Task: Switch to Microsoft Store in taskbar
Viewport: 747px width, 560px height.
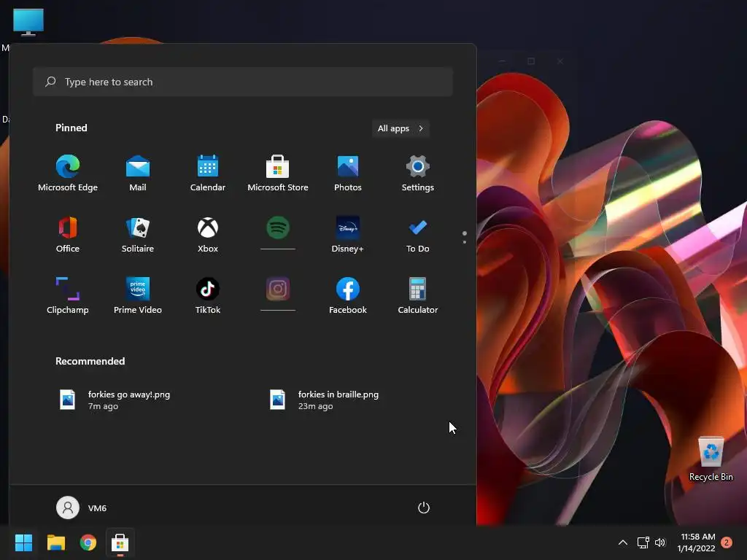Action: pyautogui.click(x=120, y=542)
